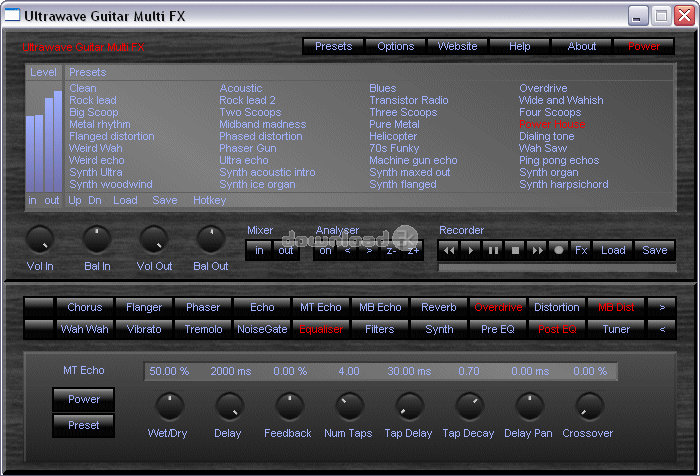Select the Distortion effect tab

(x=557, y=307)
